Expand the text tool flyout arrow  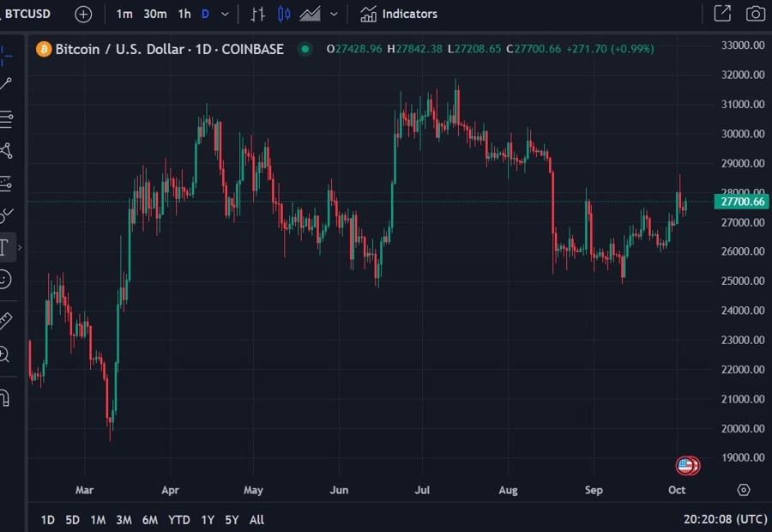(x=20, y=247)
